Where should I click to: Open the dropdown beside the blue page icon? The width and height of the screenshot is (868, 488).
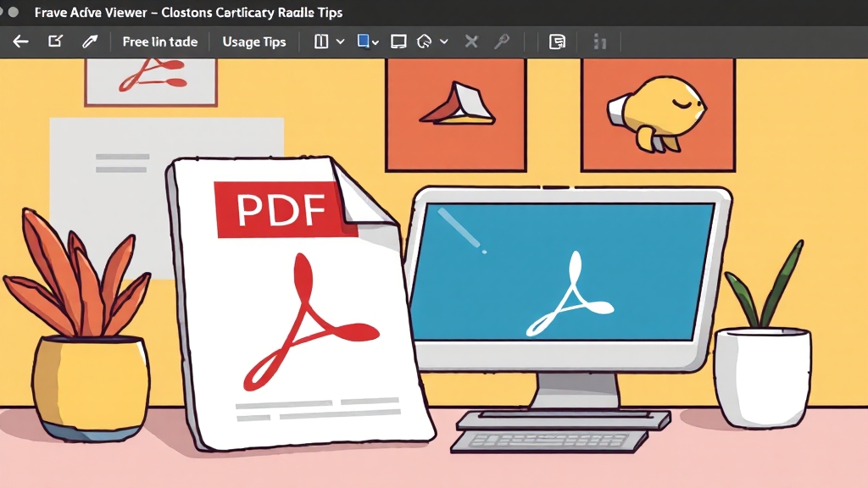coord(376,42)
